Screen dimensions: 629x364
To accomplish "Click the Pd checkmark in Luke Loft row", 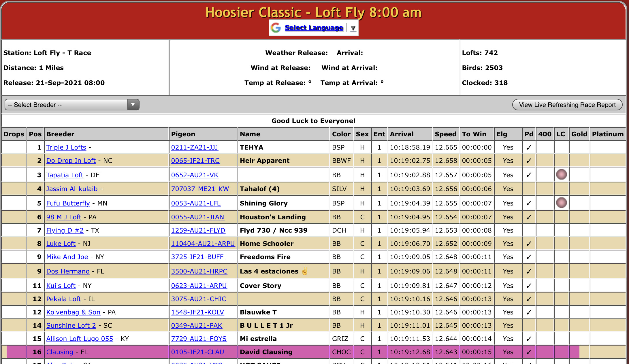I will tap(529, 244).
